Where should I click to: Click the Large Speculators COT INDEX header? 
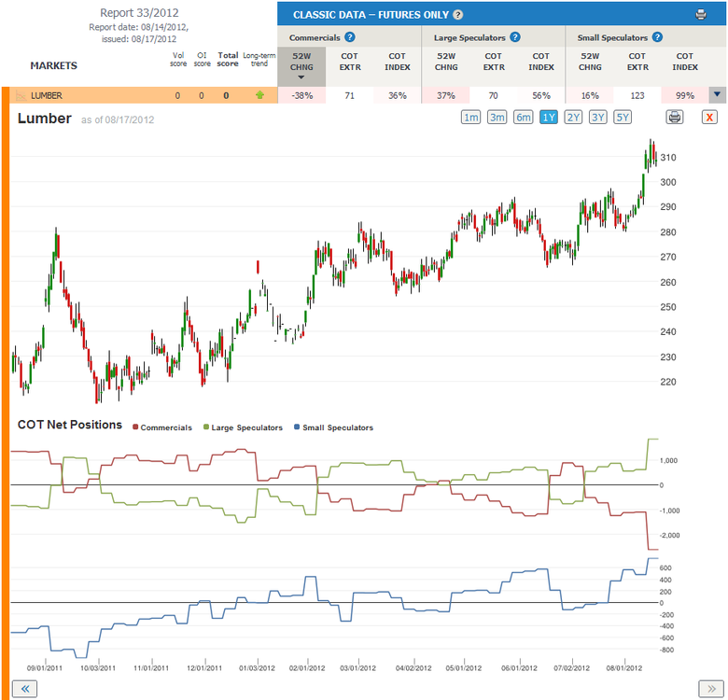click(x=541, y=62)
